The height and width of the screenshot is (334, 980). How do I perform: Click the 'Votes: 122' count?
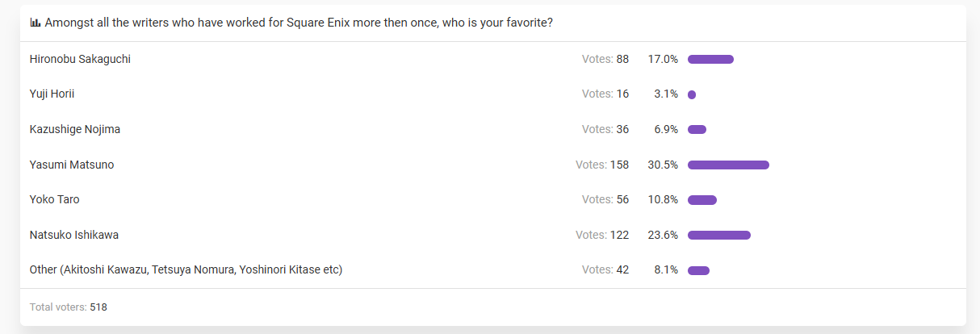(602, 235)
